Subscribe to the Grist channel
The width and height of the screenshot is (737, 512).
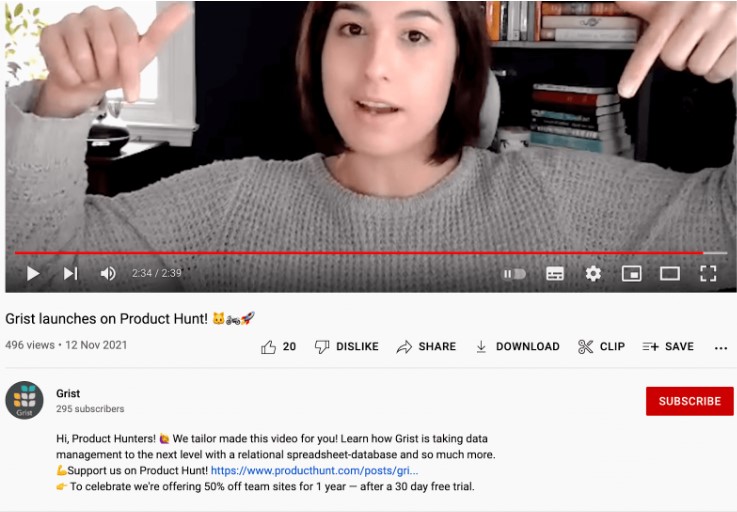click(x=690, y=401)
